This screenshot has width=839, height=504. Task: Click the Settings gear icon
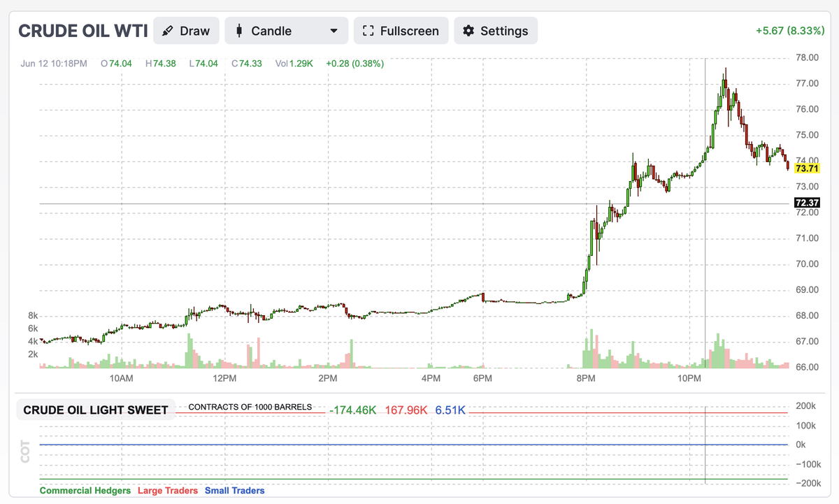(x=468, y=31)
